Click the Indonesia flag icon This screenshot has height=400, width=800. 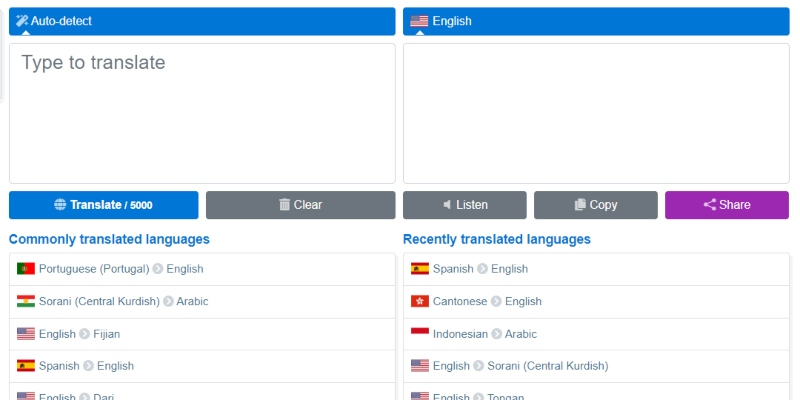pyautogui.click(x=420, y=334)
